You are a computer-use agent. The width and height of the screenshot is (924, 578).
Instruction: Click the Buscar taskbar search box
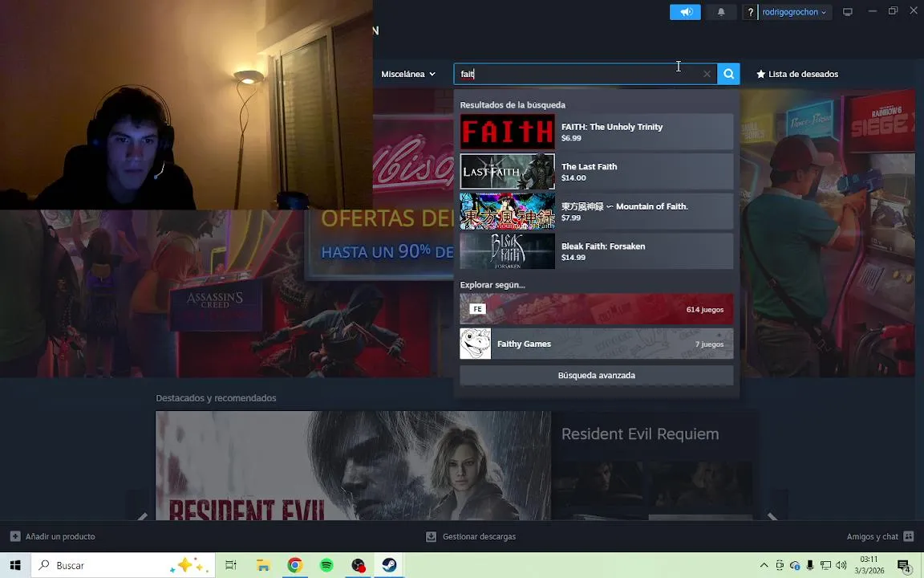(x=123, y=565)
